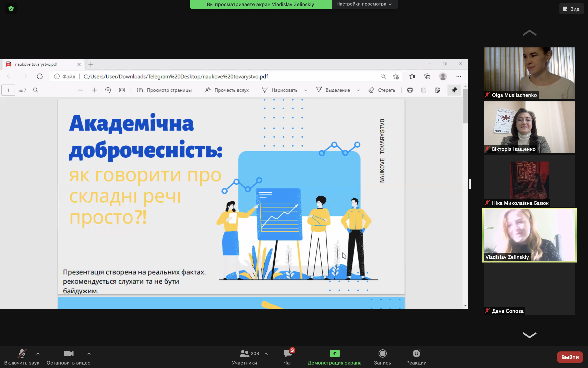Select the Стереть eraser tool
Viewport: 588px width, 368px height.
click(x=382, y=90)
